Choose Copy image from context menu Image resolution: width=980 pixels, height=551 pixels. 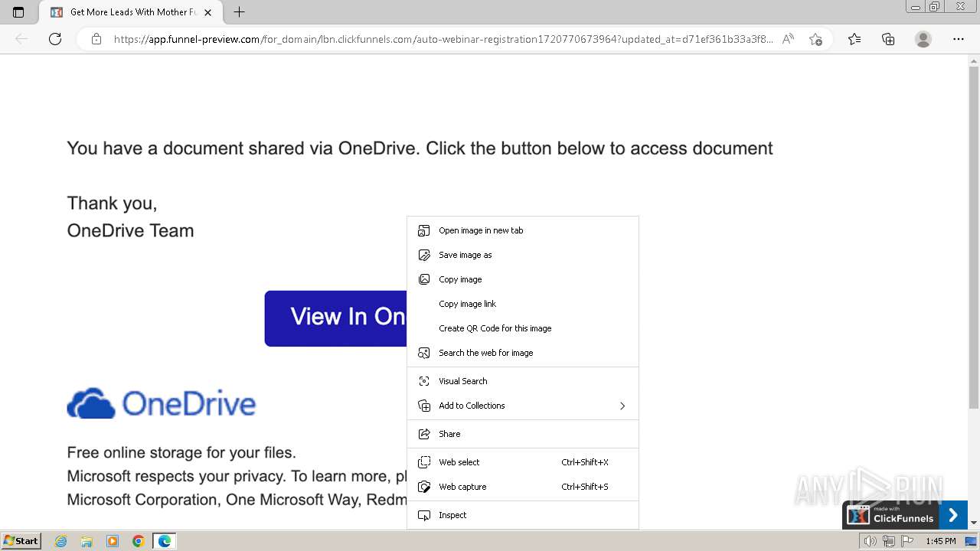pyautogui.click(x=523, y=279)
